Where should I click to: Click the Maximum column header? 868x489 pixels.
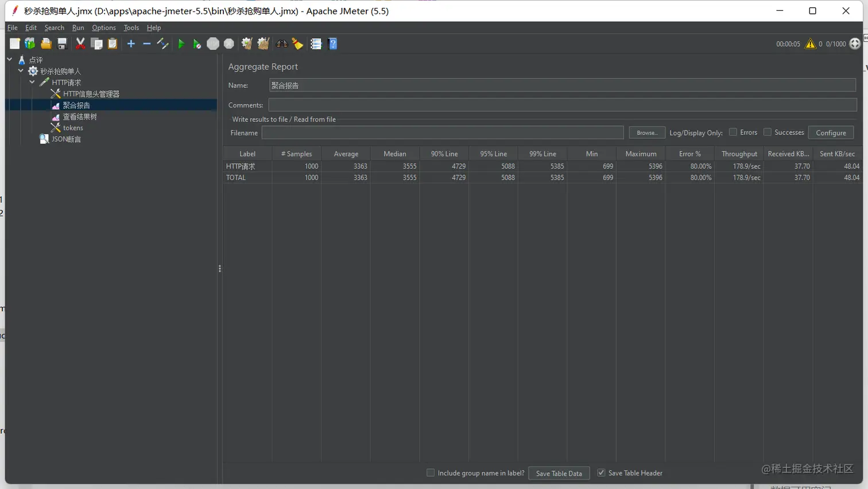click(x=641, y=154)
